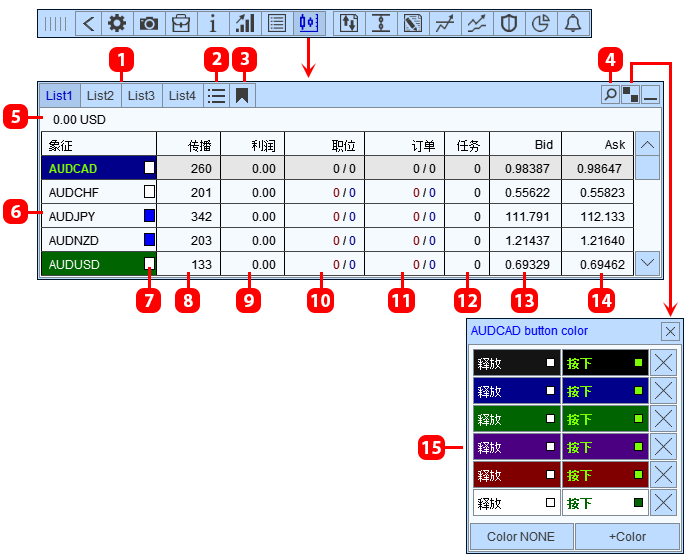Click the +Color button
This screenshot has width=693, height=556.
coord(627,537)
